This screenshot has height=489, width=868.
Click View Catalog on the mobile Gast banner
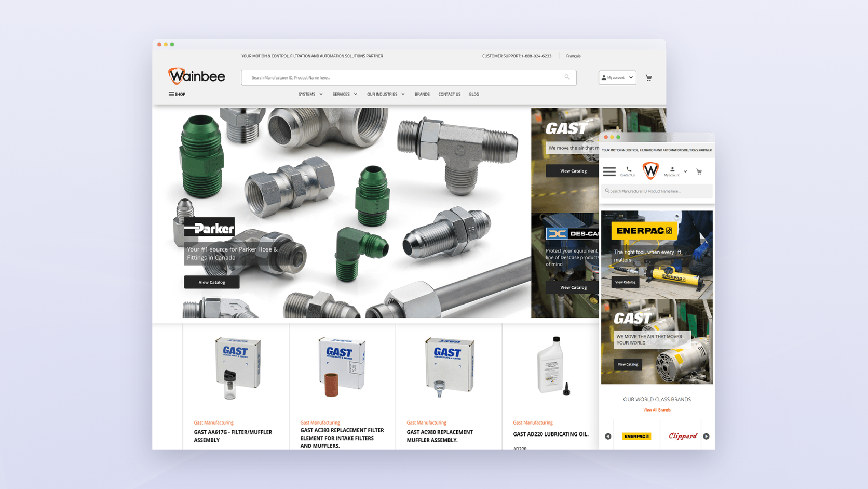tap(628, 364)
